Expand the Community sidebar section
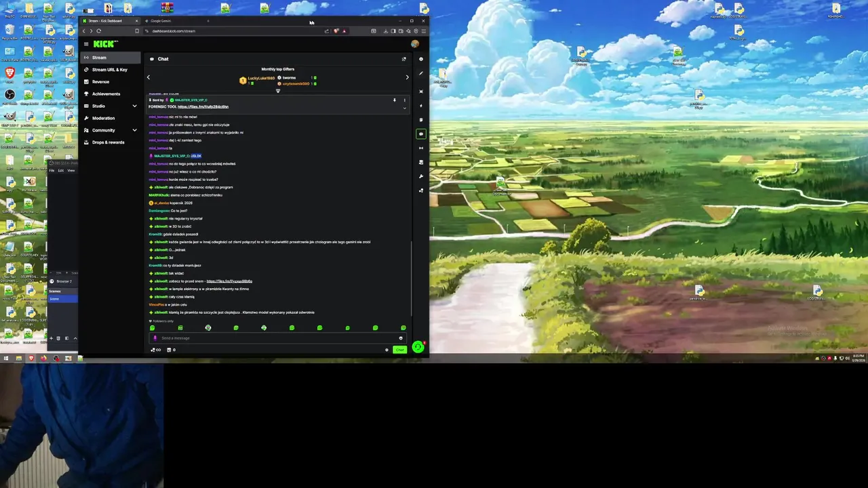Image resolution: width=868 pixels, height=488 pixels. coord(134,130)
